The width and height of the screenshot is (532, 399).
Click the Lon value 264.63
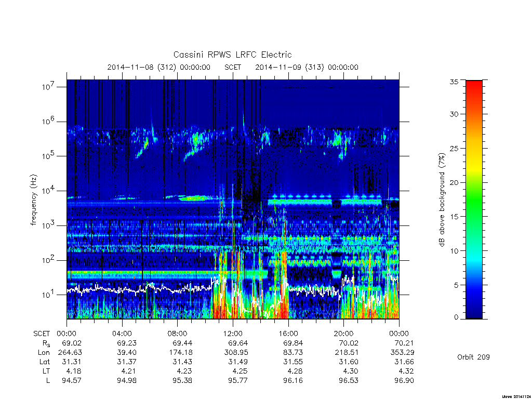[x=70, y=353]
